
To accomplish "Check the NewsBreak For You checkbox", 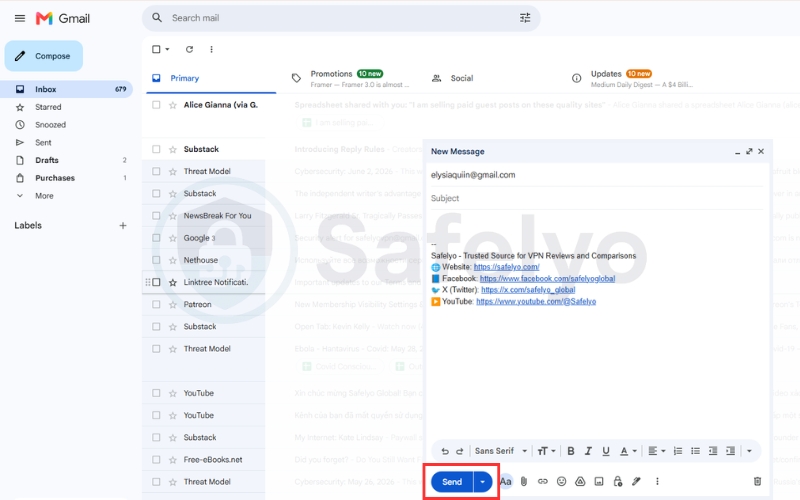I will click(156, 216).
